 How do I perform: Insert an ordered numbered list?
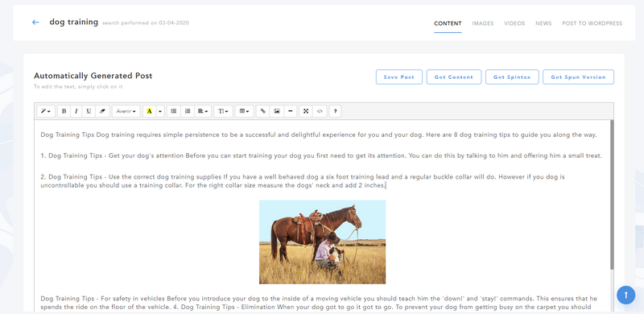pyautogui.click(x=188, y=111)
